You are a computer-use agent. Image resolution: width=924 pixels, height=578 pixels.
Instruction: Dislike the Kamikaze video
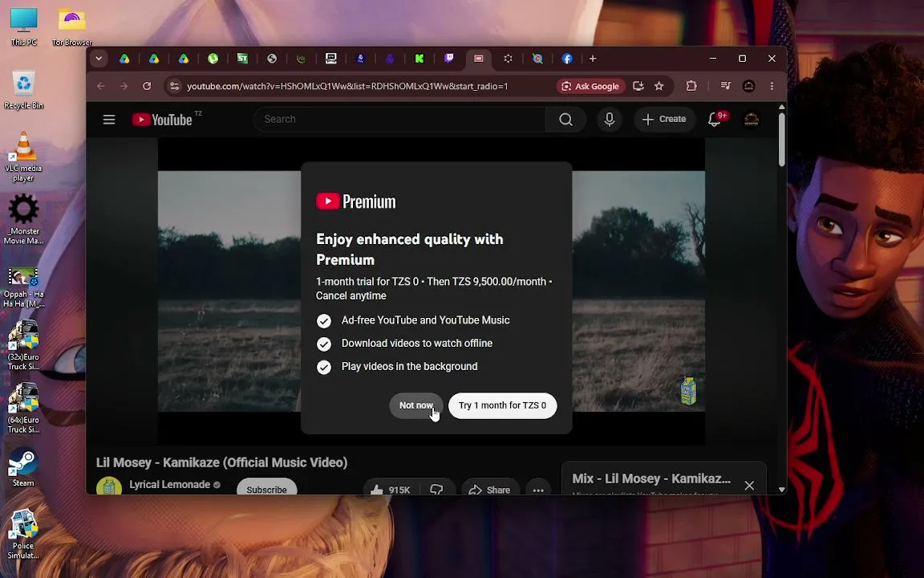pos(437,490)
